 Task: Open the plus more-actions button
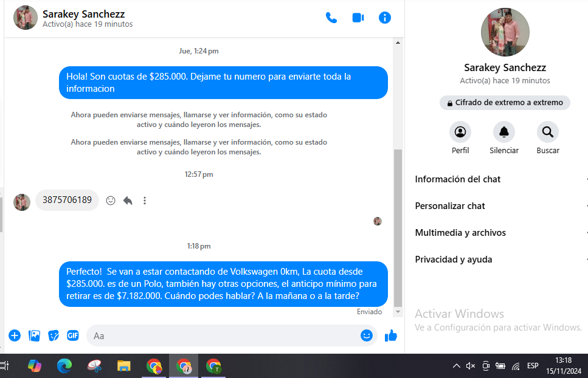point(15,335)
